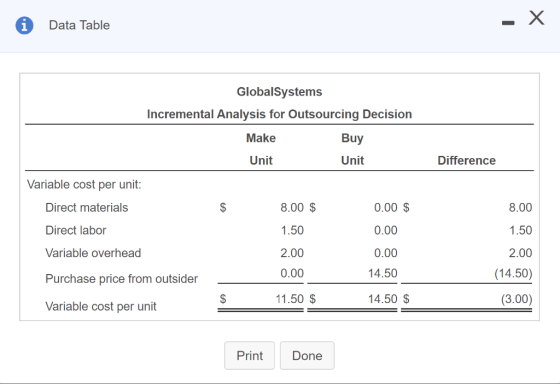Click the Difference column header

(x=466, y=160)
